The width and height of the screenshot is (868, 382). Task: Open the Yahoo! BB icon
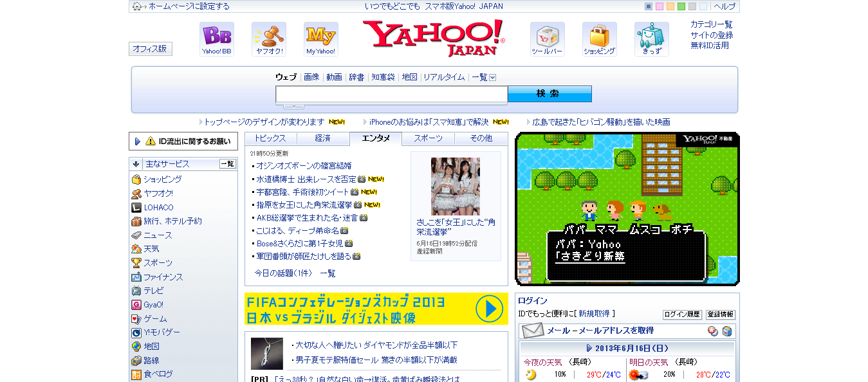216,39
